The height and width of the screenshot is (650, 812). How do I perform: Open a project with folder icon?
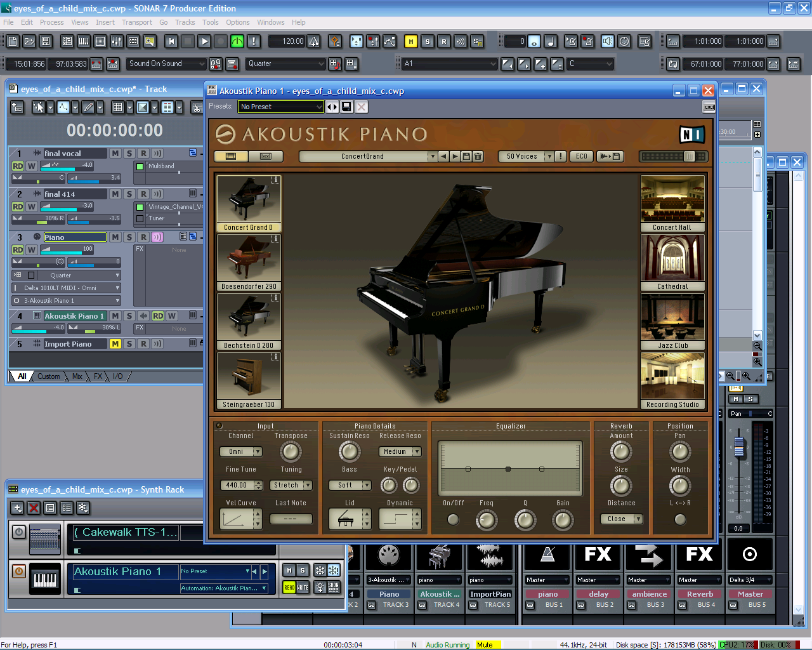(x=29, y=41)
